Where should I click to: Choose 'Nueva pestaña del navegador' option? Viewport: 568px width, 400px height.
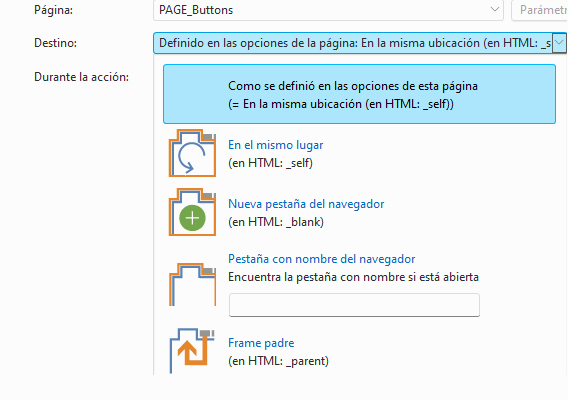coord(306,204)
